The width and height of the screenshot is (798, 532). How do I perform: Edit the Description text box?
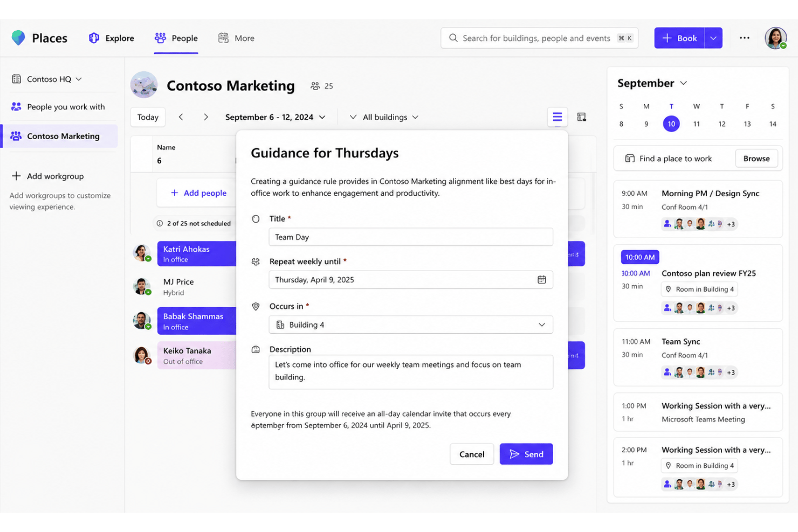[x=411, y=372]
